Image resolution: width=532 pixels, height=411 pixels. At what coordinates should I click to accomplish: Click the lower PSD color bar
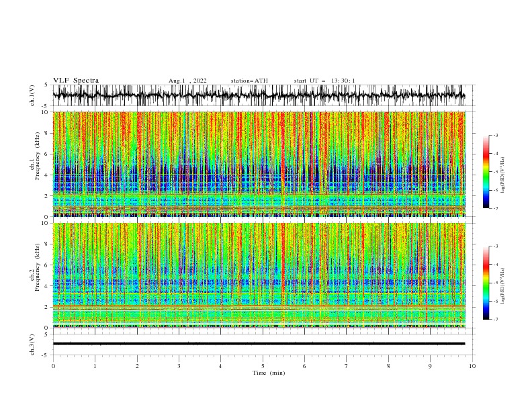pyautogui.click(x=486, y=283)
